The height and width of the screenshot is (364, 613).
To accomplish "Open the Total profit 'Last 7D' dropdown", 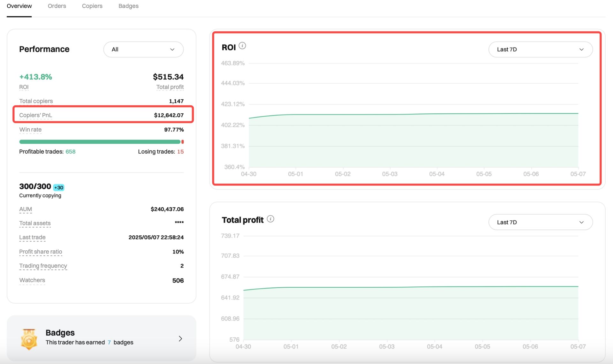I will (x=541, y=222).
